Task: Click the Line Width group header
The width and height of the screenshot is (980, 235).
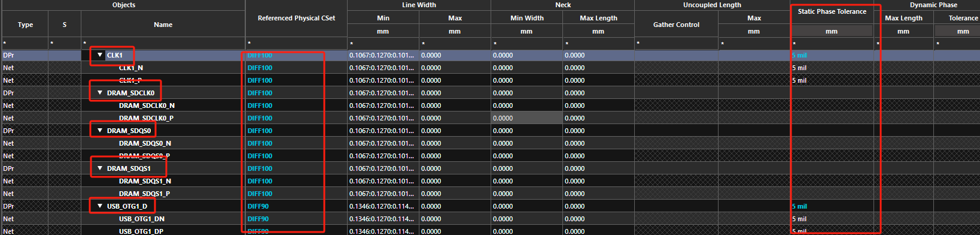Action: (x=419, y=5)
